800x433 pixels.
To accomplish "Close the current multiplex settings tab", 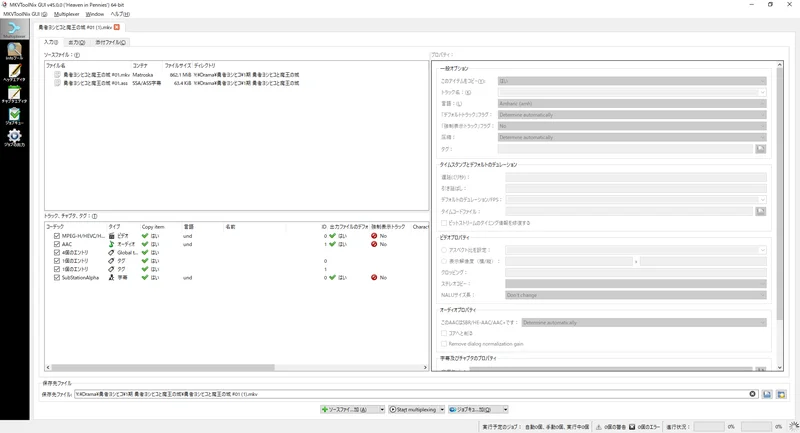I will [117, 27].
